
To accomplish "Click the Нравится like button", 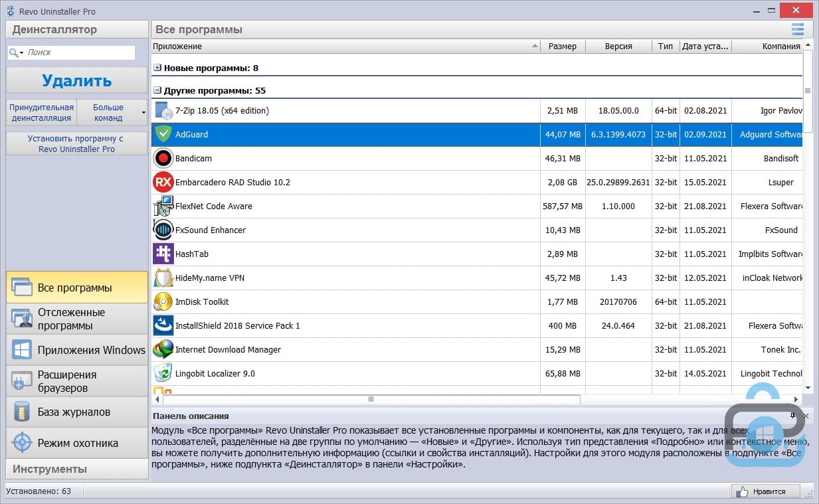I will (765, 491).
